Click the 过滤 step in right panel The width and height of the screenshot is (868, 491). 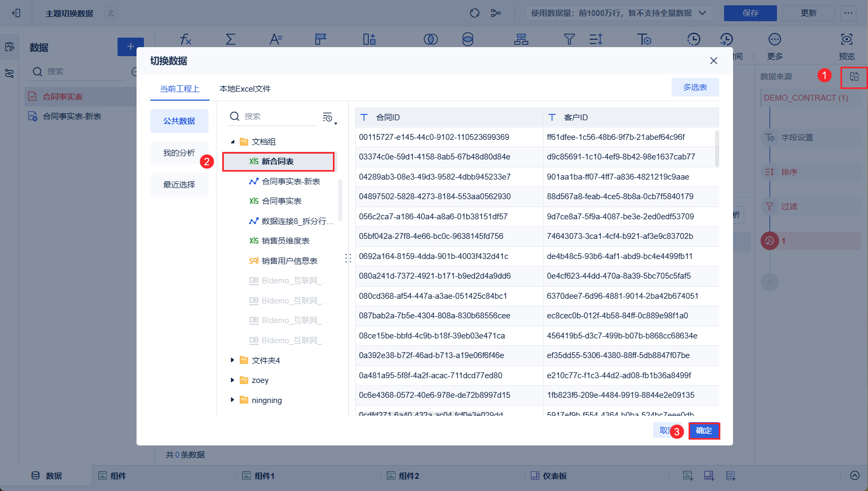810,207
